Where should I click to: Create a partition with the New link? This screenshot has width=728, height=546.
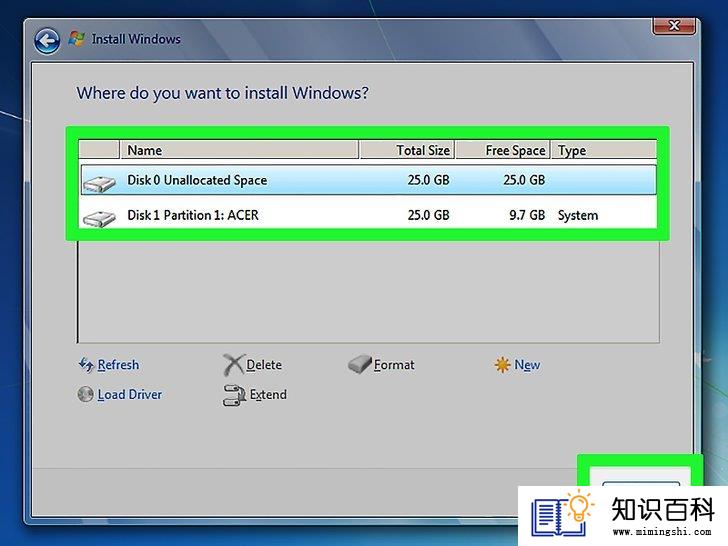pyautogui.click(x=527, y=365)
